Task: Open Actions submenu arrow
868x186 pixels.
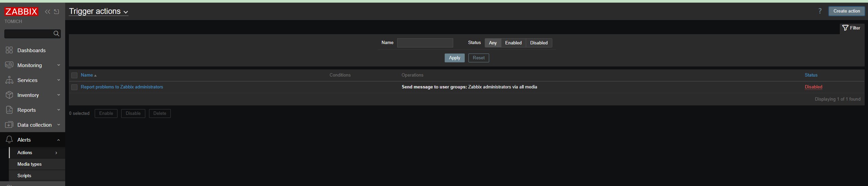Action: point(56,153)
